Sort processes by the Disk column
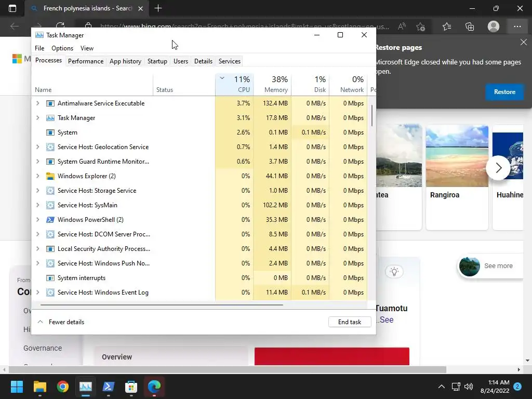The width and height of the screenshot is (532, 399). pyautogui.click(x=311, y=85)
